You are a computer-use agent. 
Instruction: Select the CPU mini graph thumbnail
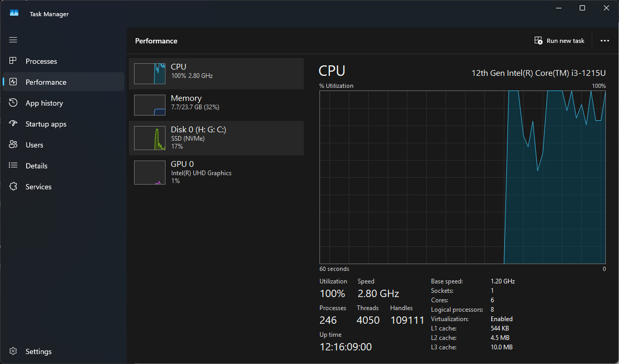coord(150,73)
